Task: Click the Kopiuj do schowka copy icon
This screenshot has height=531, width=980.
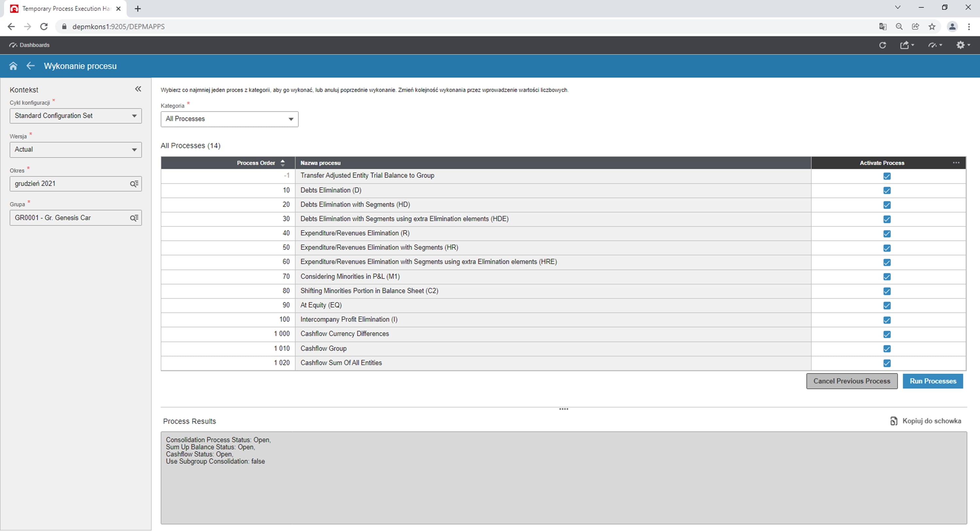Action: pyautogui.click(x=894, y=421)
